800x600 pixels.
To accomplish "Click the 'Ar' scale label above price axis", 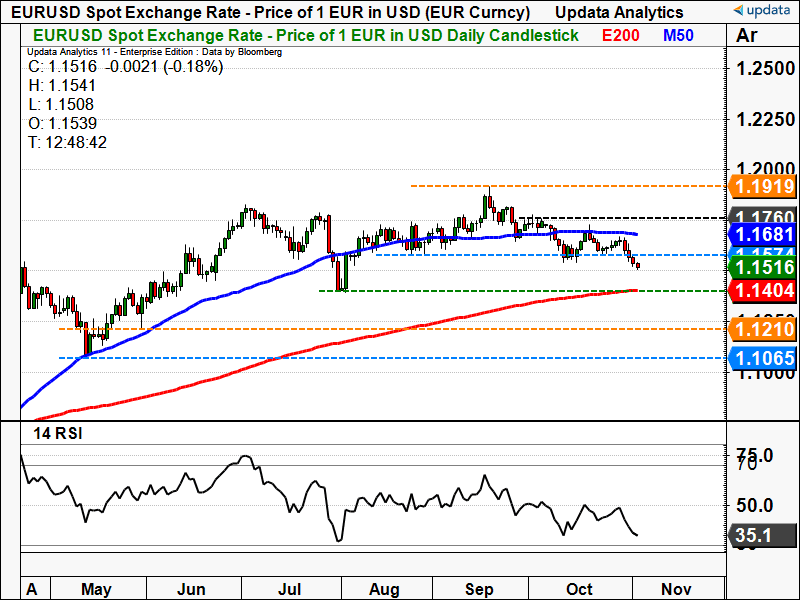I will click(x=746, y=36).
